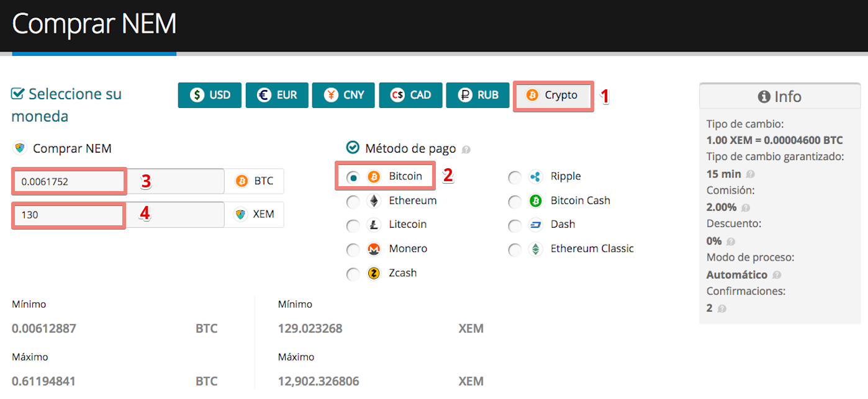Choose the RUB currency button
868x399 pixels.
click(477, 95)
